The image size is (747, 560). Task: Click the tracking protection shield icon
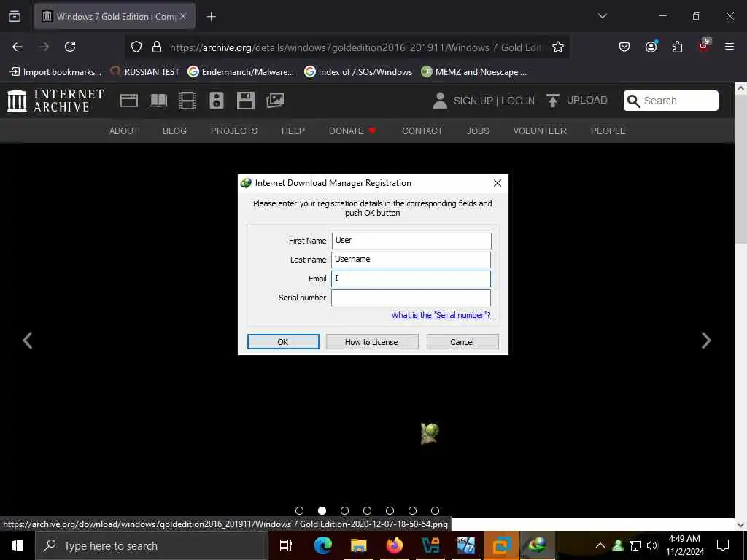click(x=136, y=47)
